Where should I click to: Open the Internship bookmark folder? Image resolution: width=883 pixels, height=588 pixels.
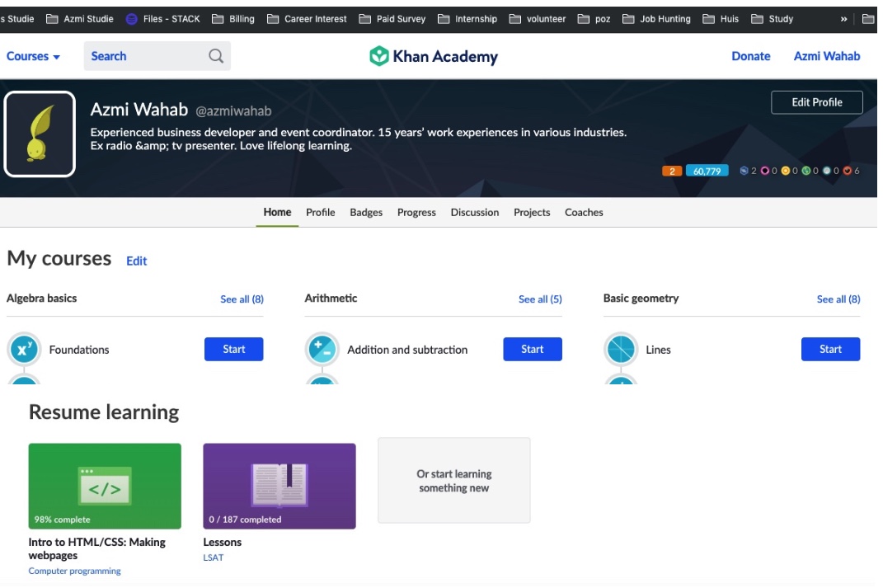click(467, 19)
